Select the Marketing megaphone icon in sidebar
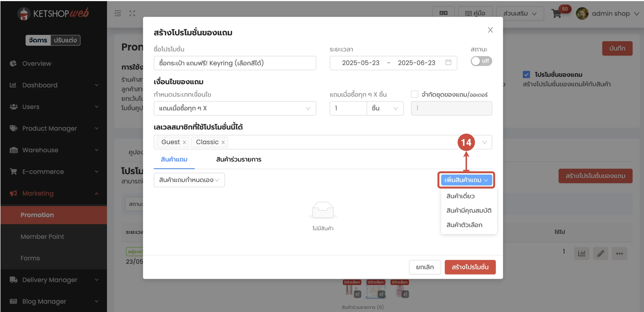Viewport: 644px width, 312px height. [x=13, y=193]
